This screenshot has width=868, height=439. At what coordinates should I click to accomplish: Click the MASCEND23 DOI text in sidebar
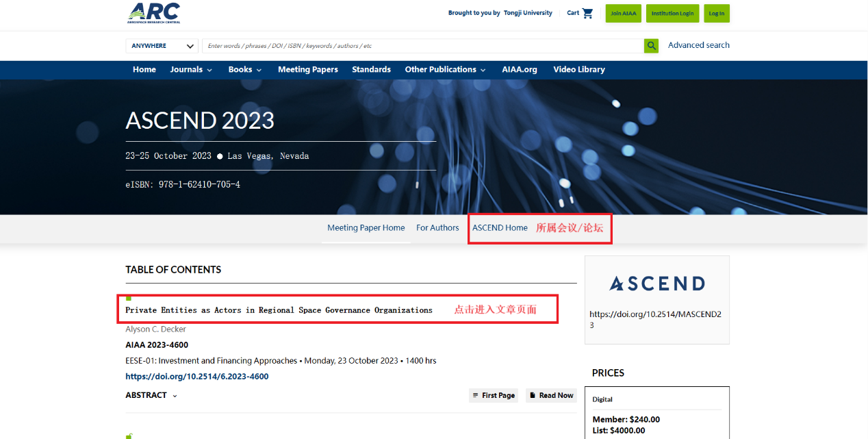click(655, 320)
